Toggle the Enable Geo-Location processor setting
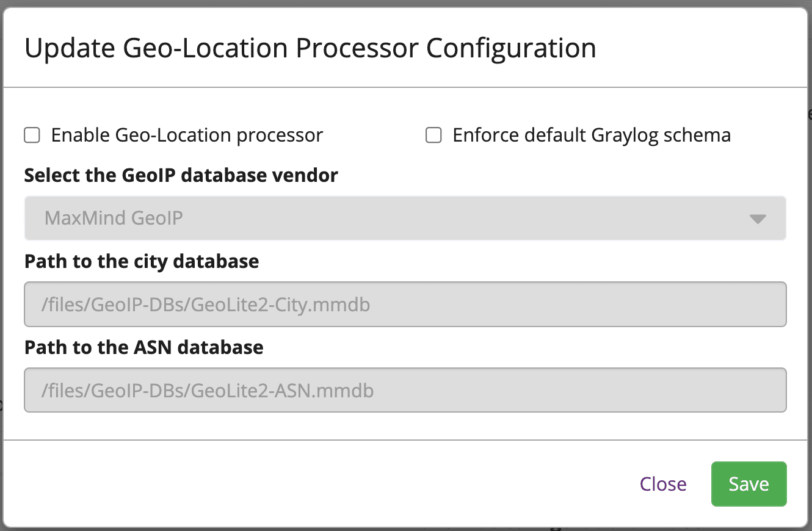The image size is (812, 531). click(31, 135)
